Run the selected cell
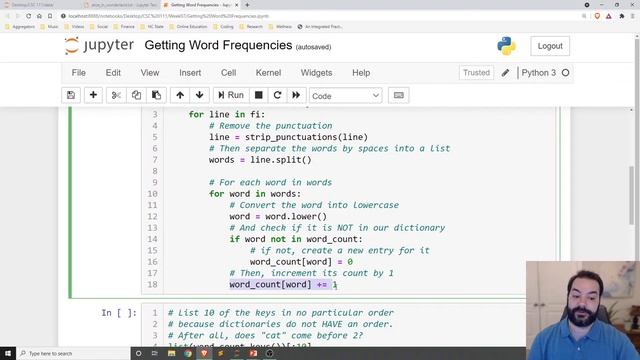This screenshot has height=360, width=640. point(231,95)
